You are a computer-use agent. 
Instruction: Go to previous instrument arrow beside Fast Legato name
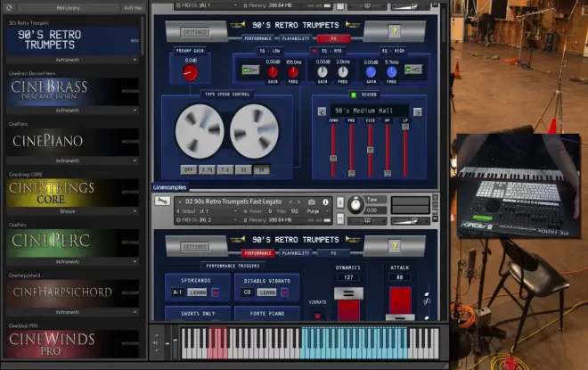[290, 201]
